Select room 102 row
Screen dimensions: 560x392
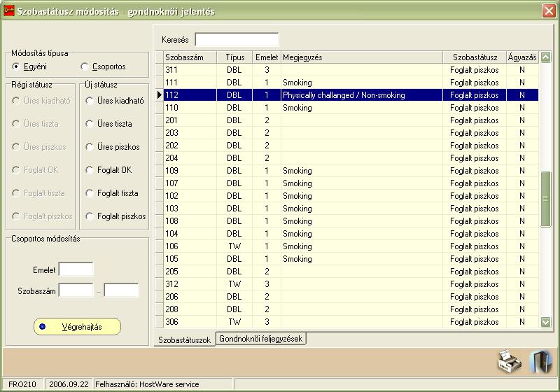click(351, 196)
